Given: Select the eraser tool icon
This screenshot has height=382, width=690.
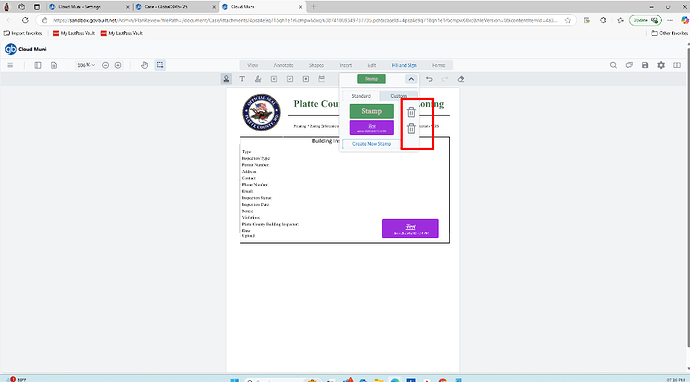Looking at the screenshot, I should pos(460,79).
